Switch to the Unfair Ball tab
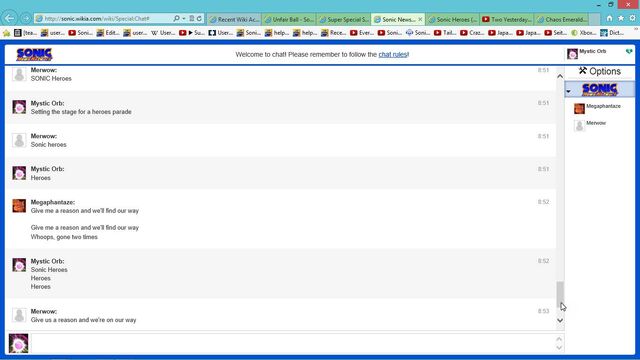Screen dimensions: 640x360 tap(289, 19)
